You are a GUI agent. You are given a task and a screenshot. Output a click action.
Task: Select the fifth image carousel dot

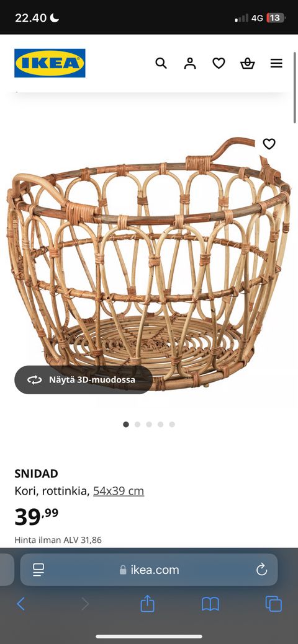click(x=172, y=424)
